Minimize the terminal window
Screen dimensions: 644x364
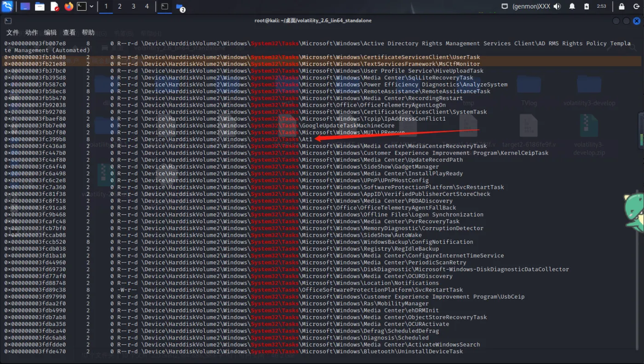tap(616, 21)
